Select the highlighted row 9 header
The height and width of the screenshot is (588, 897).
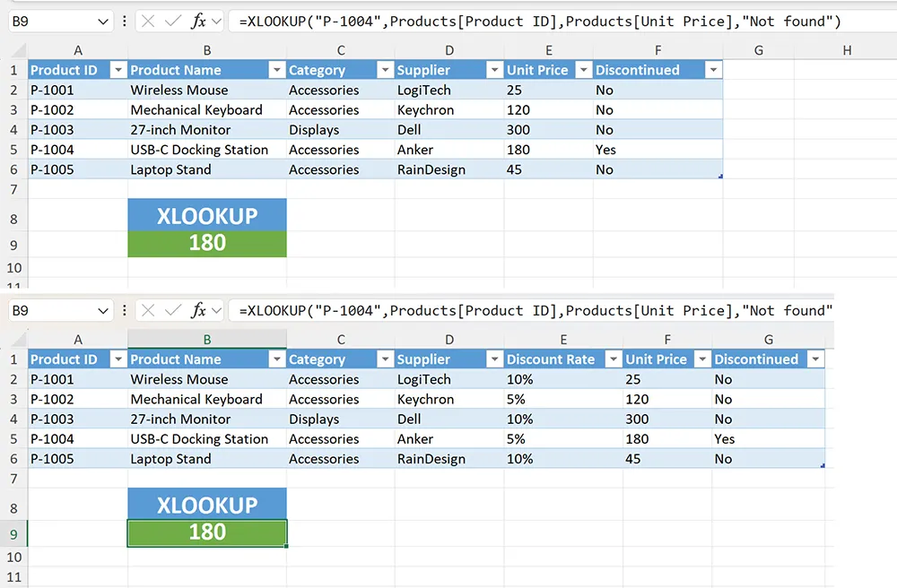point(13,532)
